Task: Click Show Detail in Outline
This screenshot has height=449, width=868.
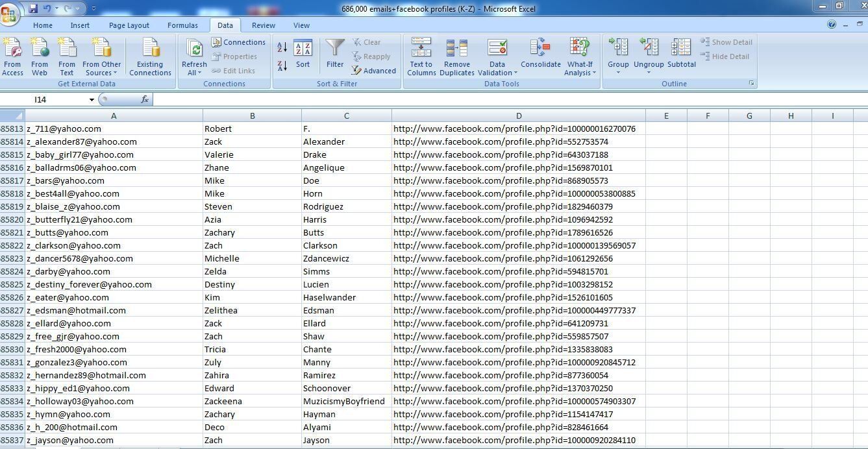Action: pyautogui.click(x=726, y=42)
